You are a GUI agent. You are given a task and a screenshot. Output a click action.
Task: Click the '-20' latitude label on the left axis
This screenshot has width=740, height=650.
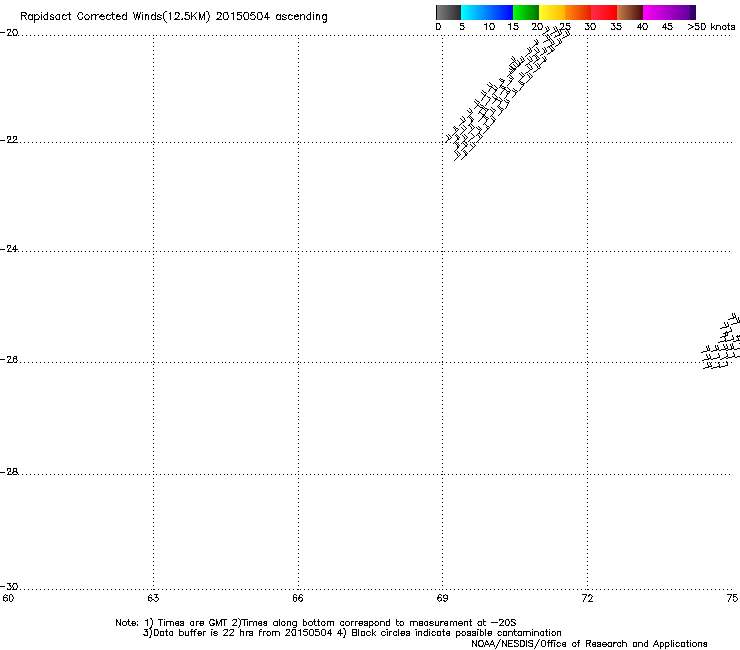click(9, 33)
